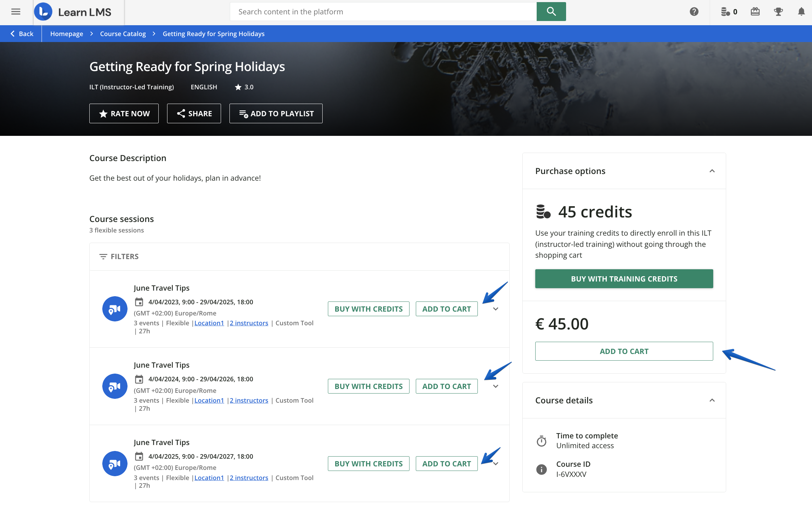Open the hamburger main menu
This screenshot has height=507, width=812.
click(16, 12)
